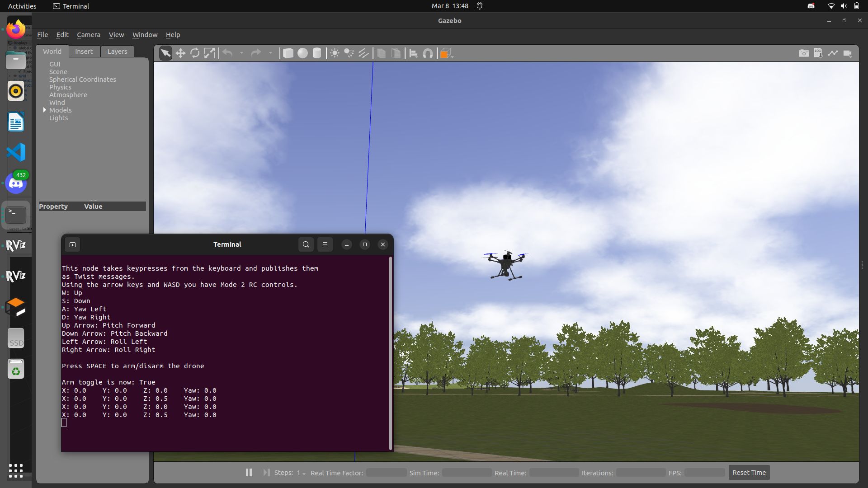868x488 pixels.
Task: Switch to the Layers tab
Action: coord(118,52)
